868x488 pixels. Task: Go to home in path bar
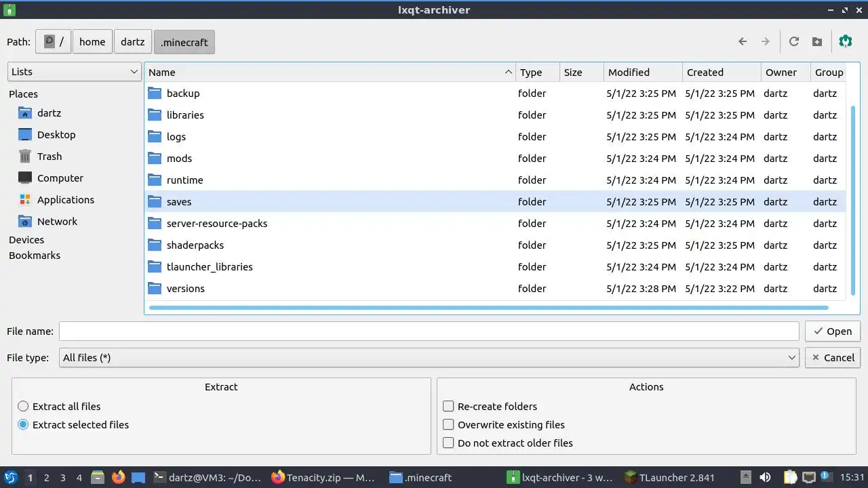[x=92, y=41]
